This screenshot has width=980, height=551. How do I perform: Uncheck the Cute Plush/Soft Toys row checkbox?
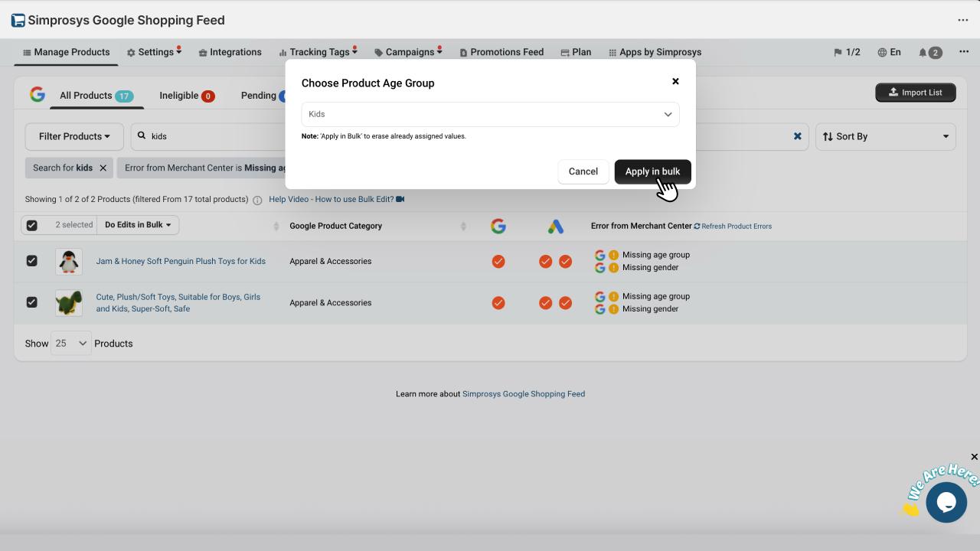31,302
